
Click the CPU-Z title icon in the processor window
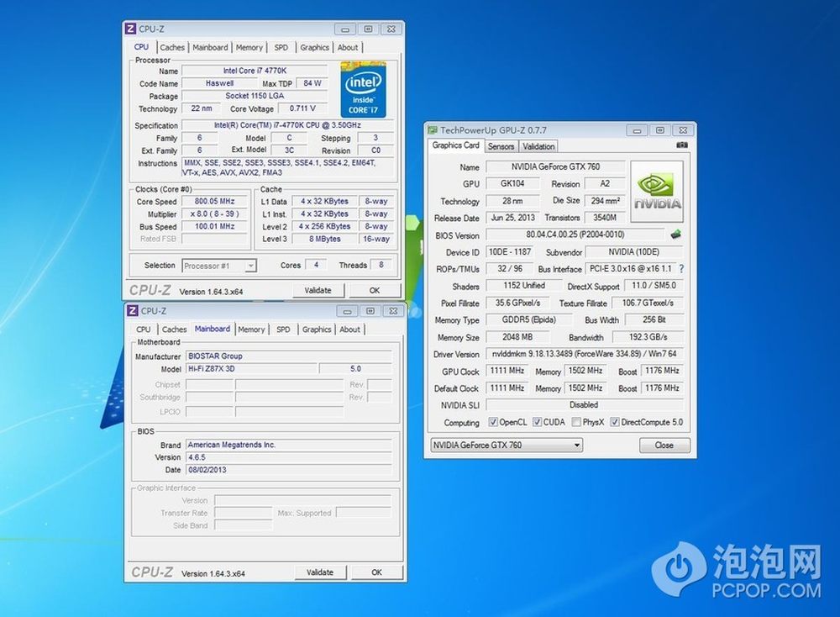tap(131, 29)
